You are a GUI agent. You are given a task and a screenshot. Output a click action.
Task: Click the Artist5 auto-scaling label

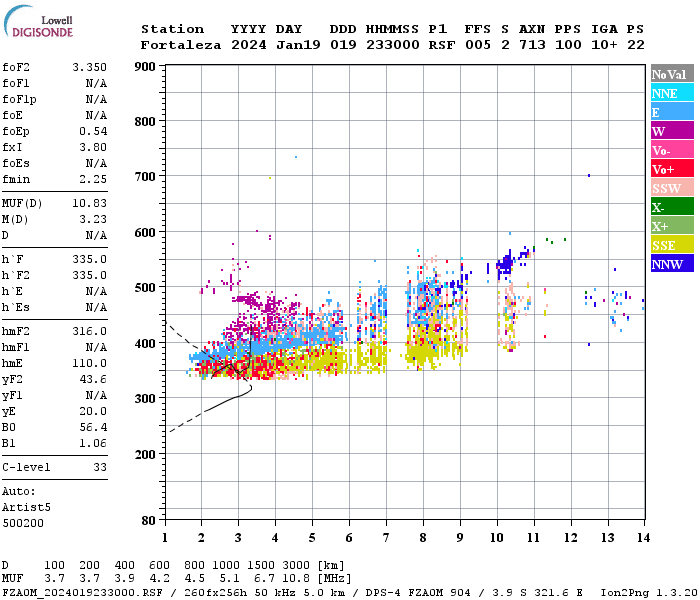click(26, 508)
